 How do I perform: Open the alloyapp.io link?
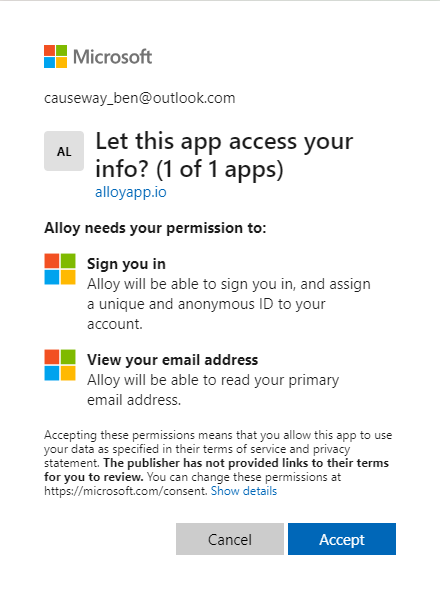pos(131,192)
